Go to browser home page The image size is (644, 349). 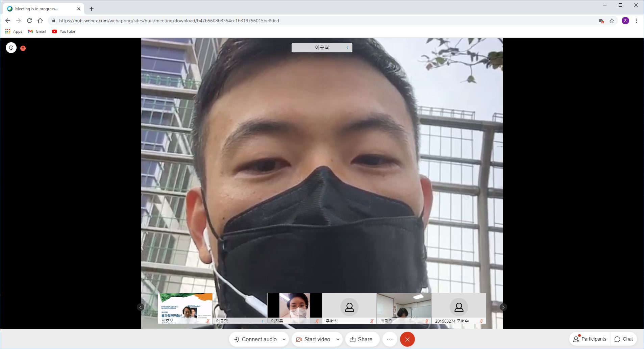(x=40, y=21)
